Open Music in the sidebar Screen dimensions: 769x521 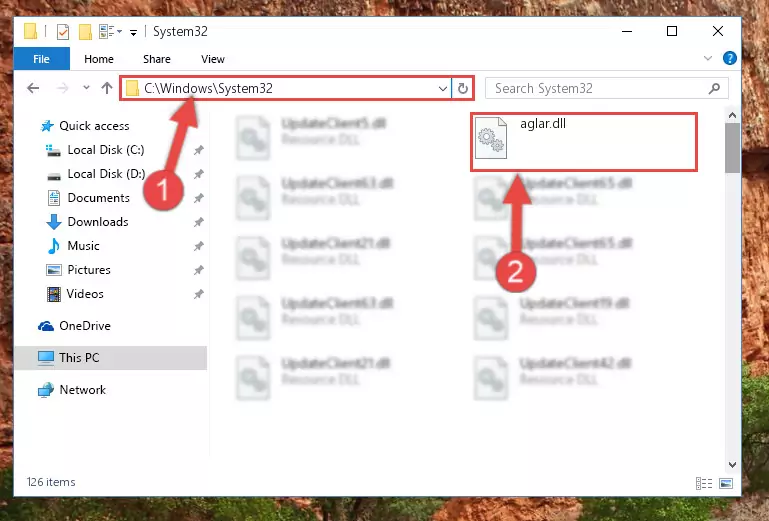pyautogui.click(x=83, y=246)
